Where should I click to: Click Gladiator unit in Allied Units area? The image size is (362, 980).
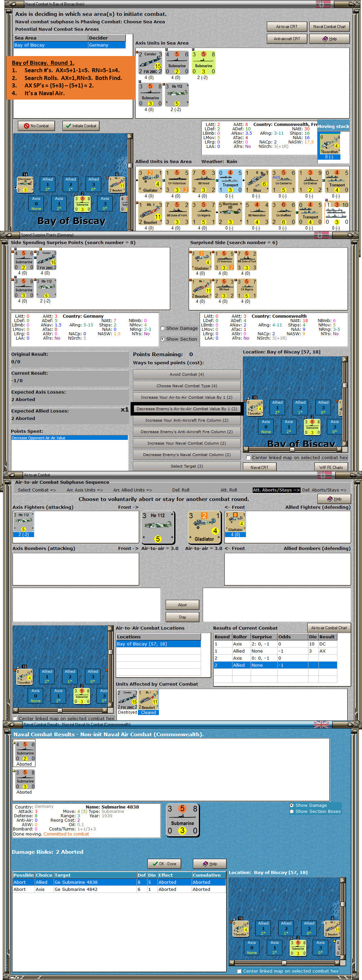pyautogui.click(x=150, y=181)
